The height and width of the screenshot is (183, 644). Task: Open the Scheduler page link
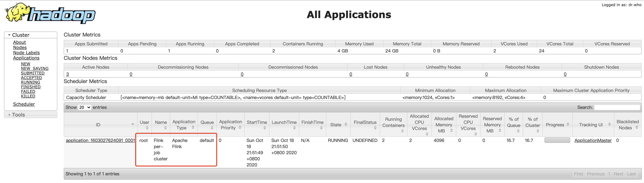[24, 104]
